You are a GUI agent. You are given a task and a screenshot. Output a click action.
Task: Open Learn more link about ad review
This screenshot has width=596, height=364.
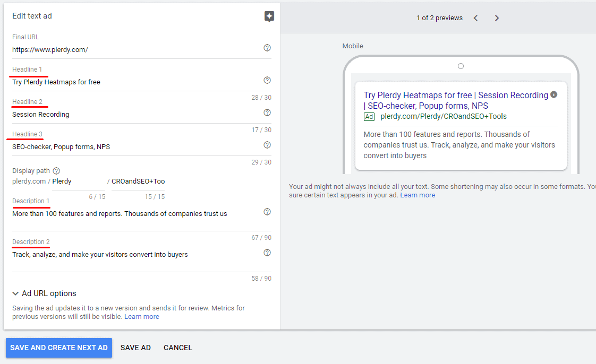click(142, 317)
